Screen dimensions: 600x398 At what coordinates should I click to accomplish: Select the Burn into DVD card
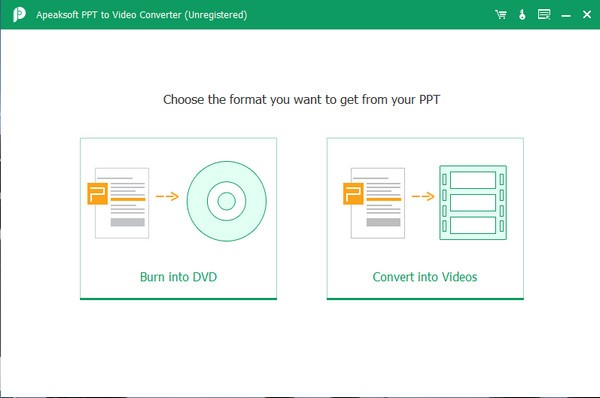(178, 219)
